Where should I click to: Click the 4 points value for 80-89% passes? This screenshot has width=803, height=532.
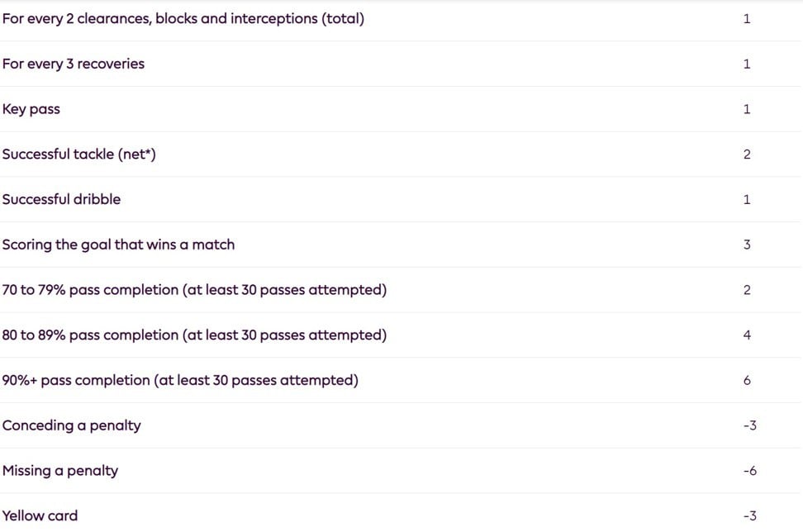747,335
